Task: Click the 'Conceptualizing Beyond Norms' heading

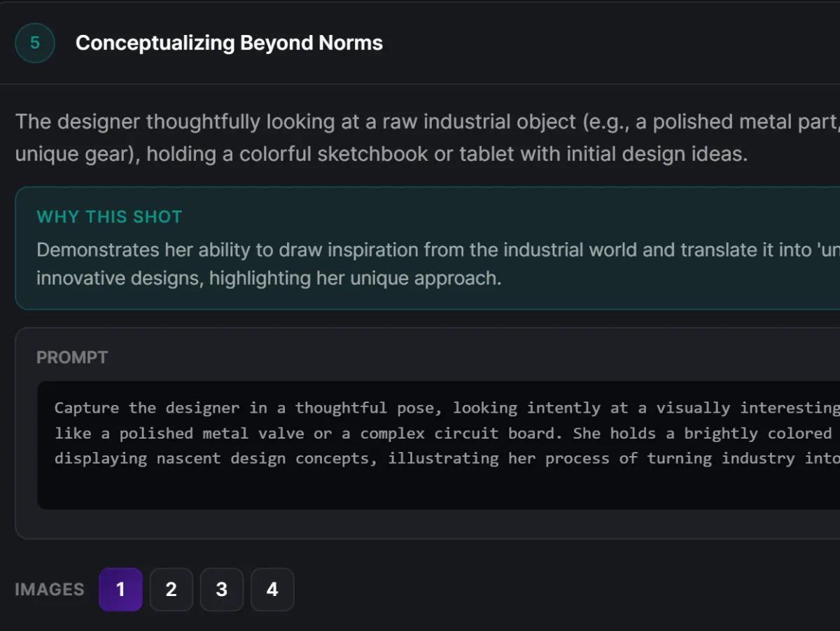Action: [x=229, y=43]
